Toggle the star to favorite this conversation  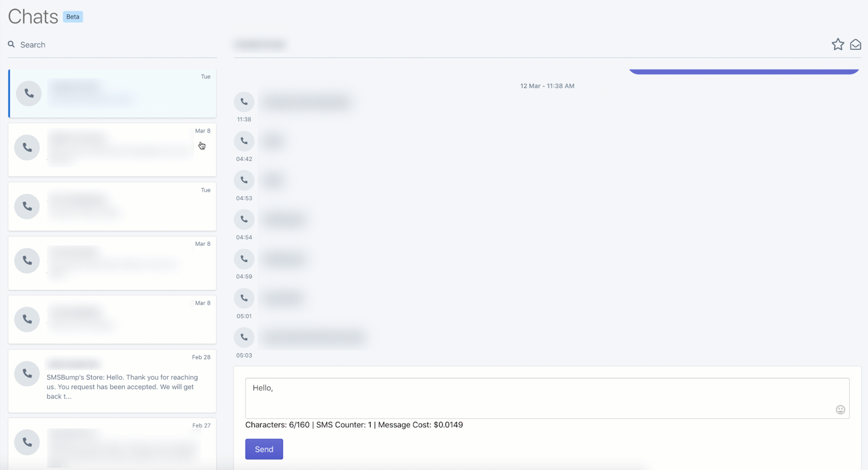point(837,44)
